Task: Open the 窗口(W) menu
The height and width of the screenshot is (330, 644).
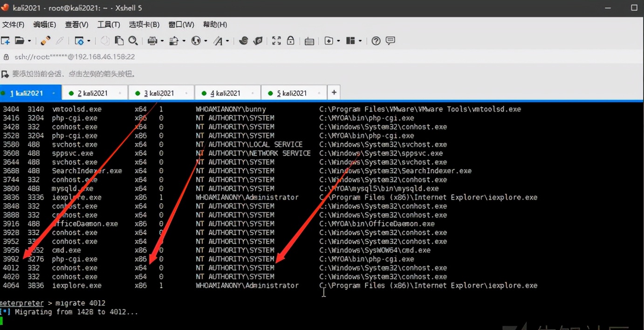Action: 181,24
